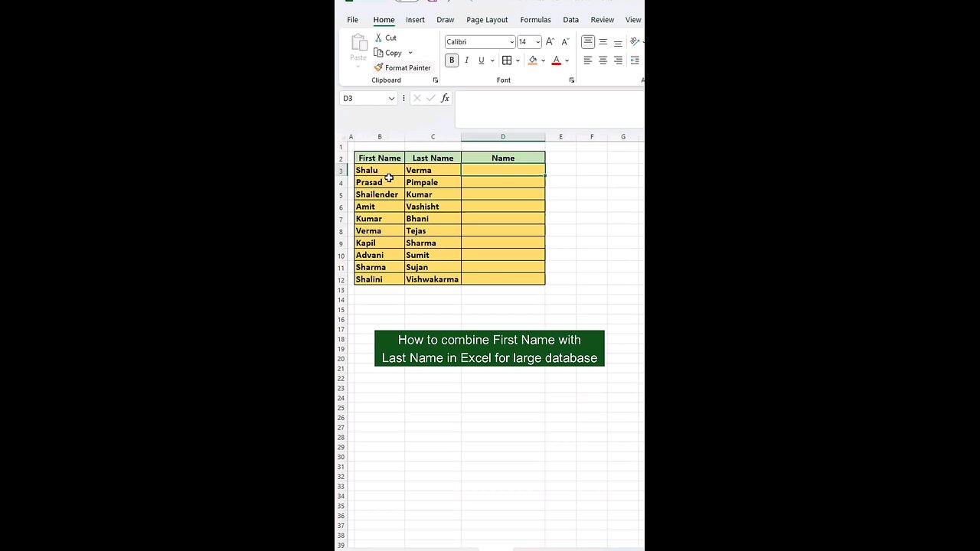
Task: Apply cell borders with the Borders icon
Action: pyautogui.click(x=507, y=60)
